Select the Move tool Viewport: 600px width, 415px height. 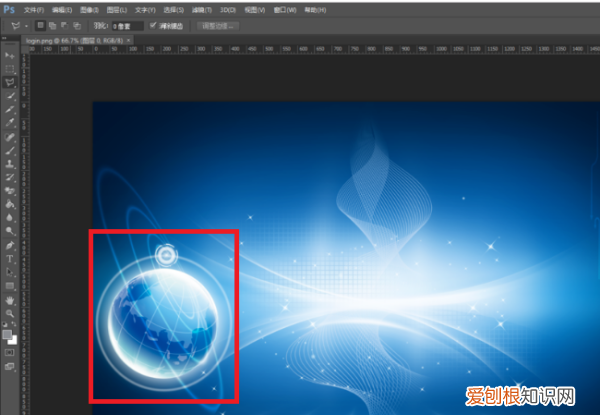(10, 57)
